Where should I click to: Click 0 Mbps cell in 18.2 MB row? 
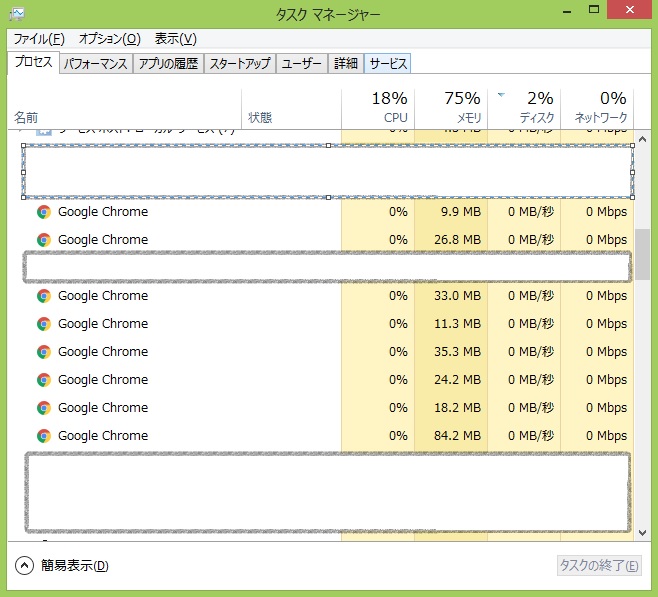[x=597, y=408]
